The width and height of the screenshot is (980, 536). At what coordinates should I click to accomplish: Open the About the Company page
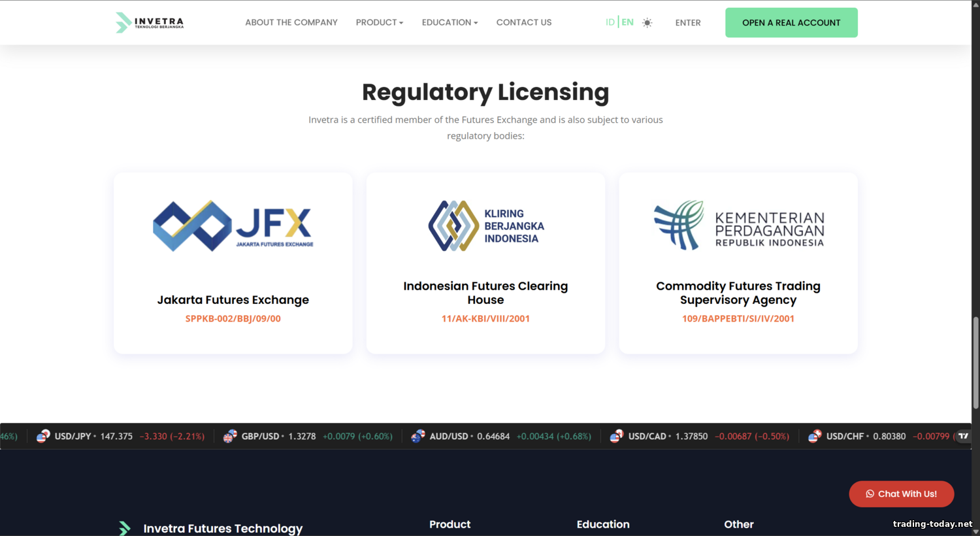[291, 22]
